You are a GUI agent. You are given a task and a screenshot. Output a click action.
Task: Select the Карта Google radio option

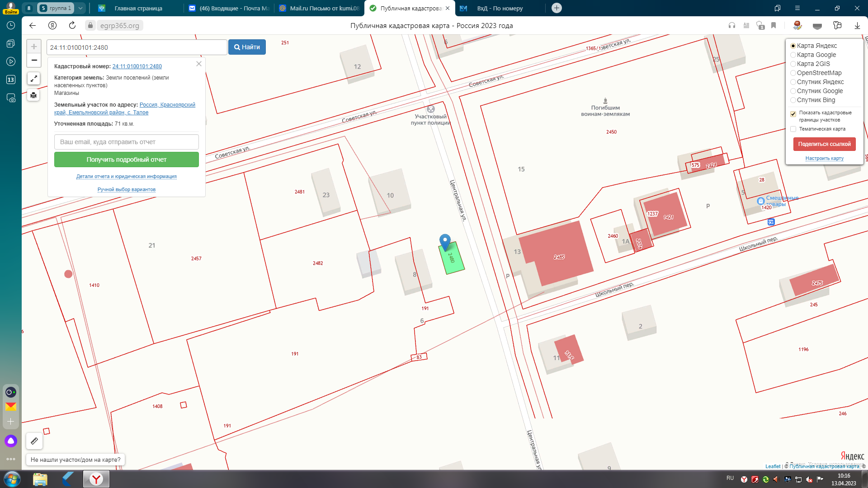point(793,55)
